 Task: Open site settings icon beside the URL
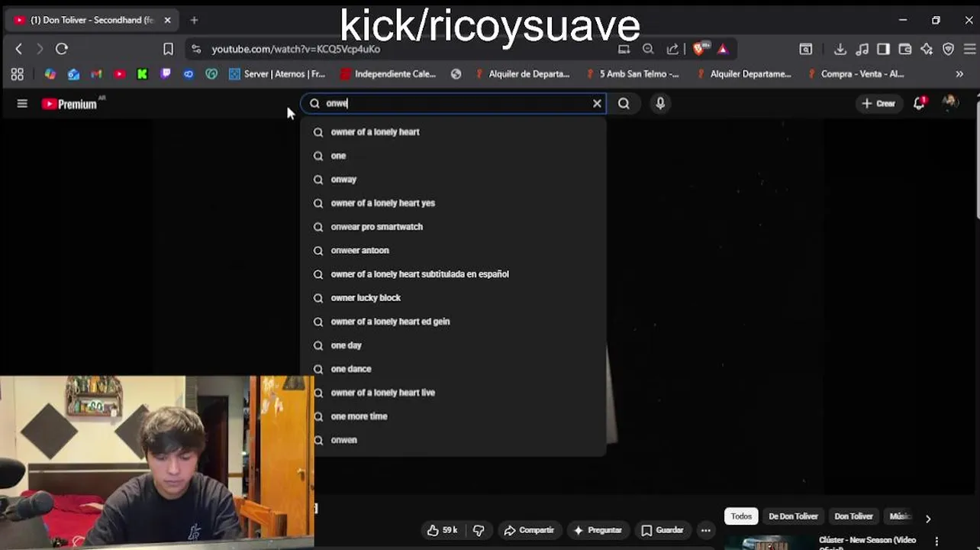[x=196, y=49]
